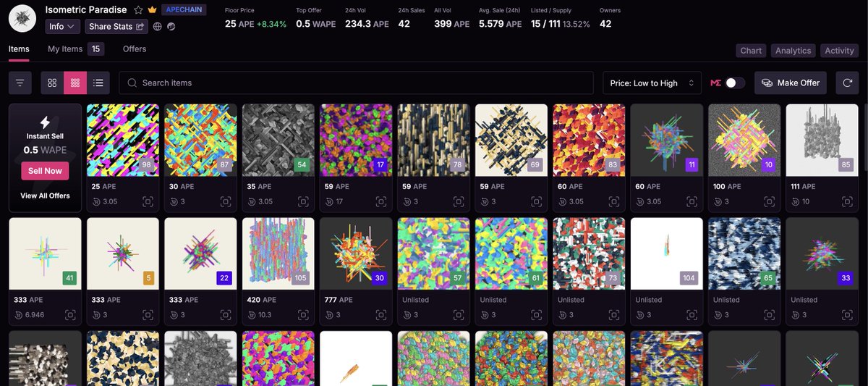Open the NFT thumbnail ranked 83
Viewport: 868px width, 386px height.
[x=590, y=140]
